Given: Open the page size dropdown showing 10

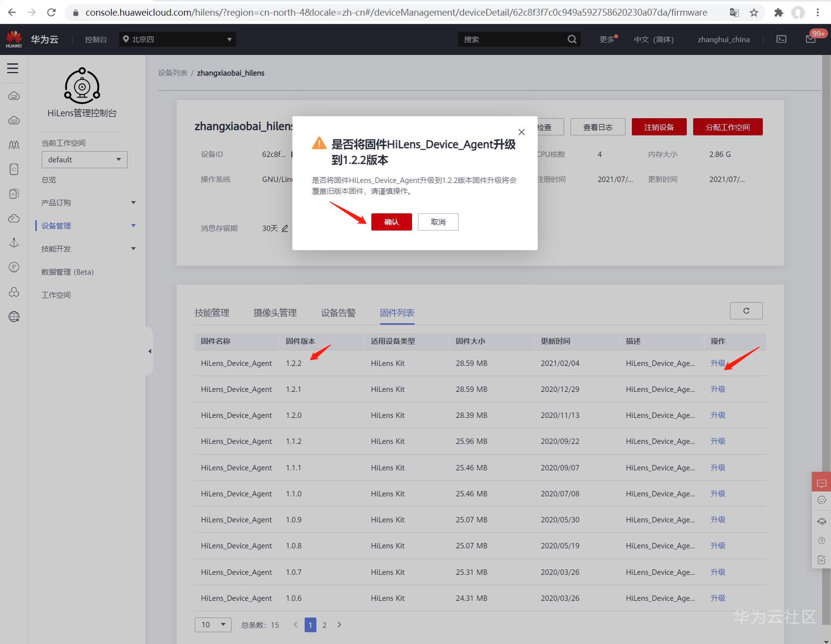Looking at the screenshot, I should (213, 624).
